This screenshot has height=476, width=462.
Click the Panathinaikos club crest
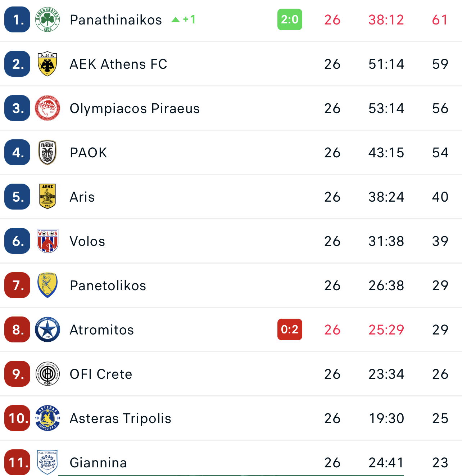click(47, 19)
